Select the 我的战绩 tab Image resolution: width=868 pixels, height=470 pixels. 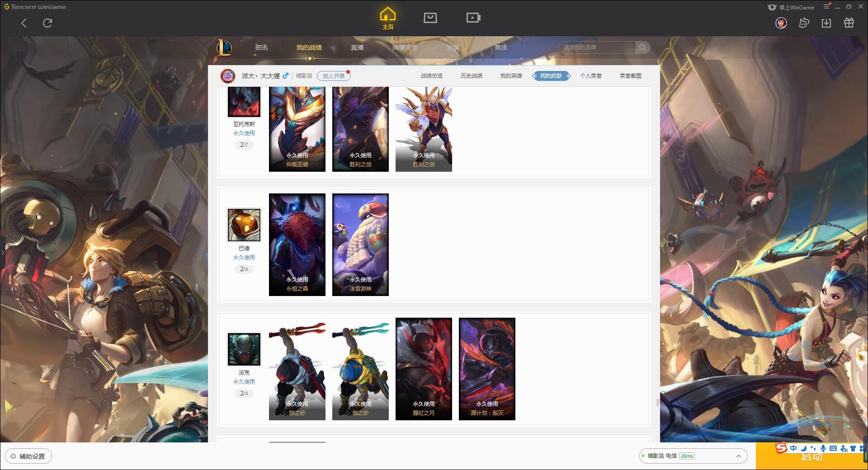(309, 47)
